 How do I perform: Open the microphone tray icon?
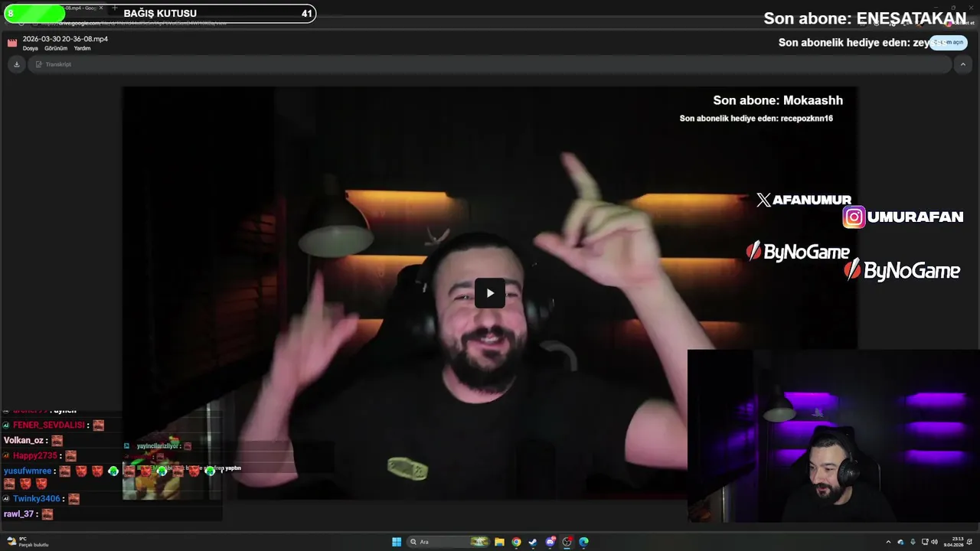[913, 542]
